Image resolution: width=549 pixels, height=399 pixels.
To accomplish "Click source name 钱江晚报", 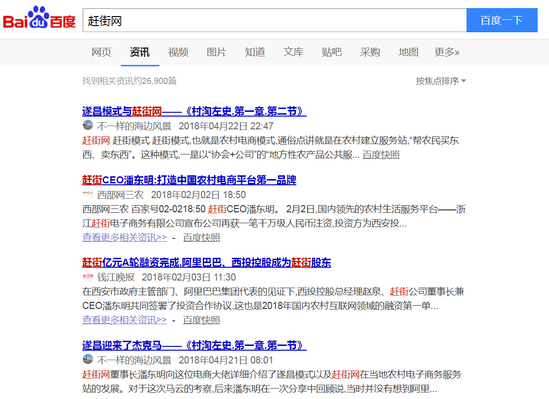I will (116, 277).
